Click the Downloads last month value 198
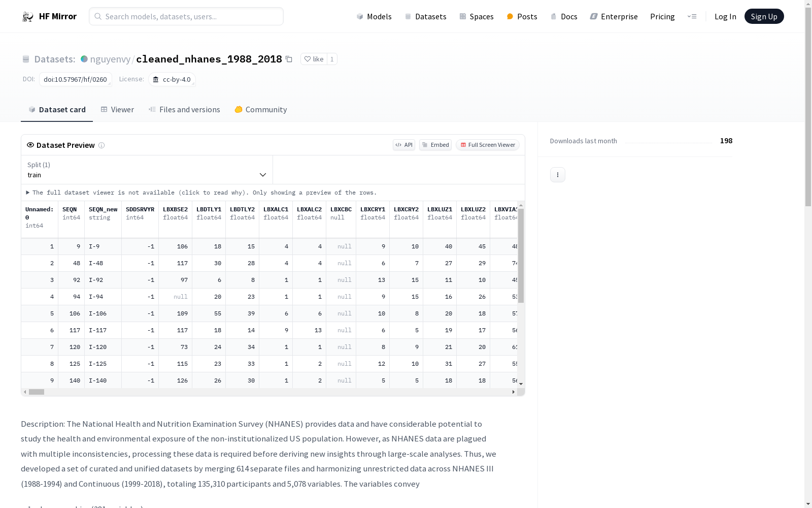812x508 pixels. (x=726, y=141)
